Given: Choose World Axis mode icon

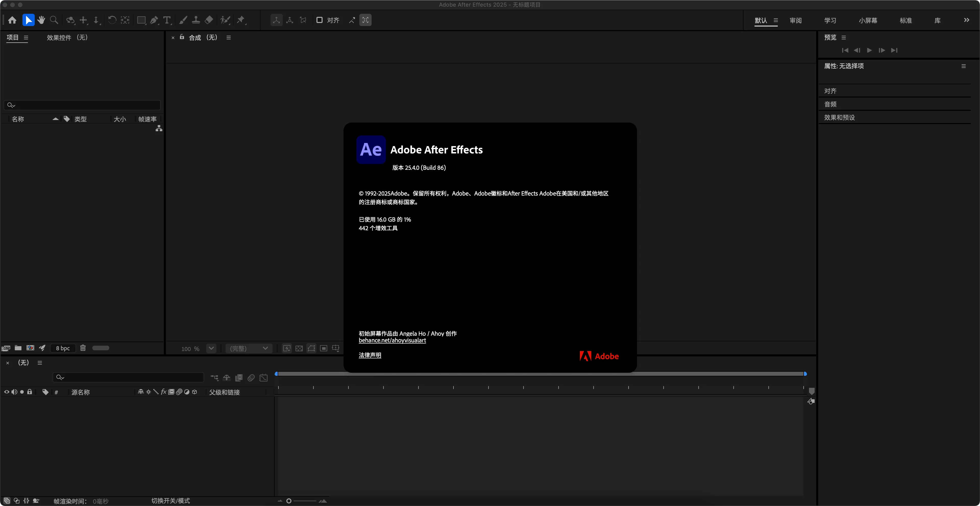Looking at the screenshot, I should pos(290,20).
